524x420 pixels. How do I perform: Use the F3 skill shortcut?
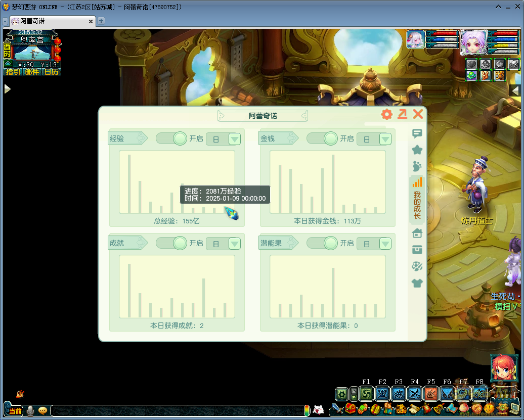[399, 394]
